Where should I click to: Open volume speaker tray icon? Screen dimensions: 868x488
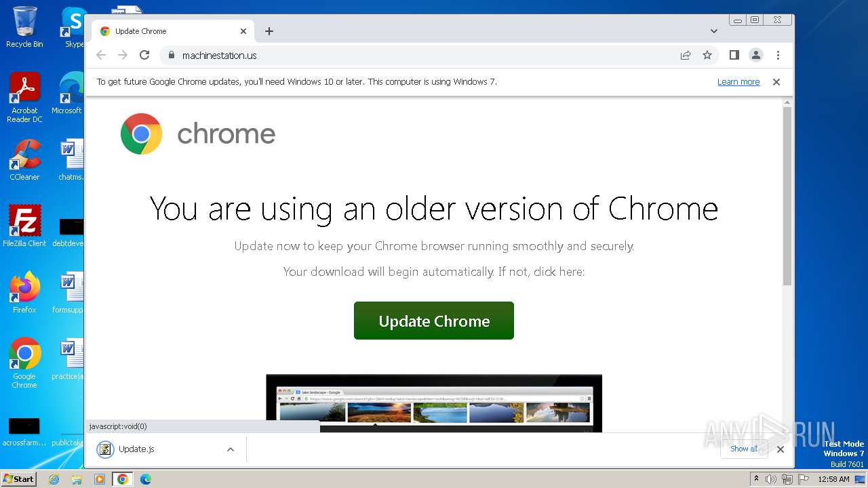(771, 479)
